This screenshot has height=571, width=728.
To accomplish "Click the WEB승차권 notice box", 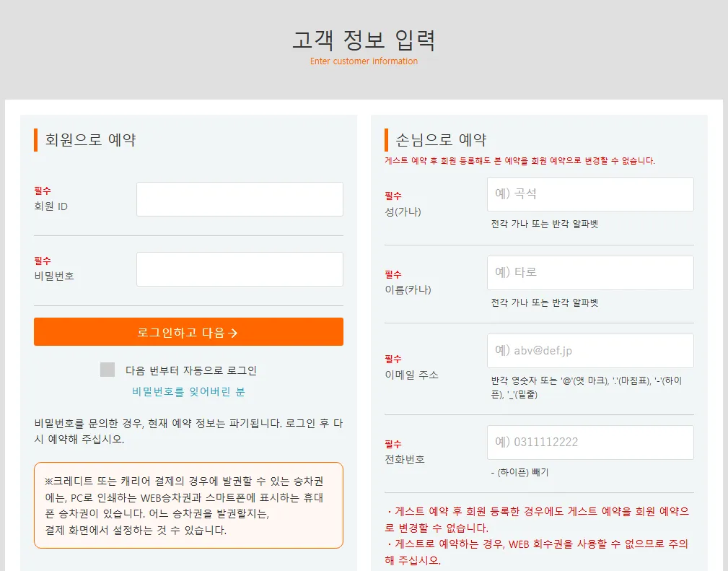I will click(x=188, y=504).
